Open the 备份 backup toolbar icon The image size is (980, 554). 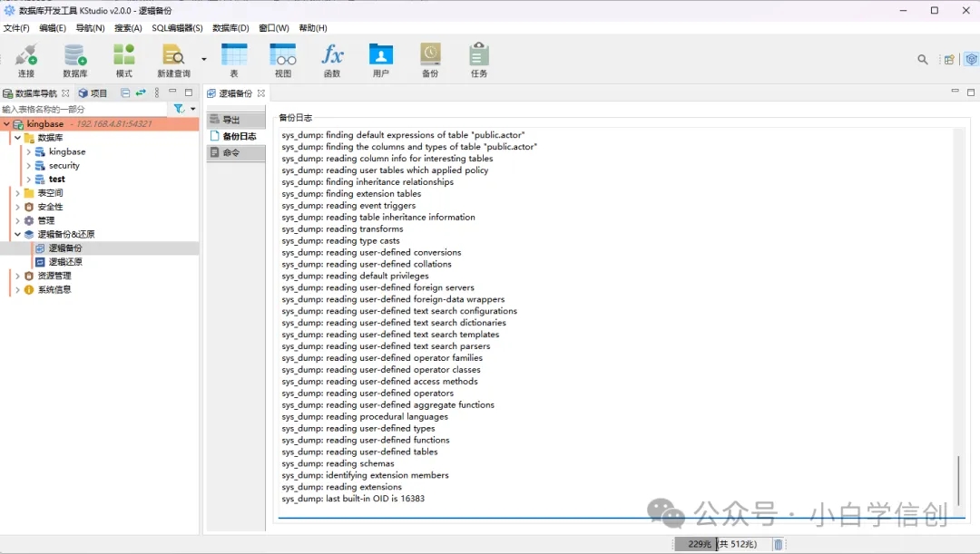coord(430,60)
